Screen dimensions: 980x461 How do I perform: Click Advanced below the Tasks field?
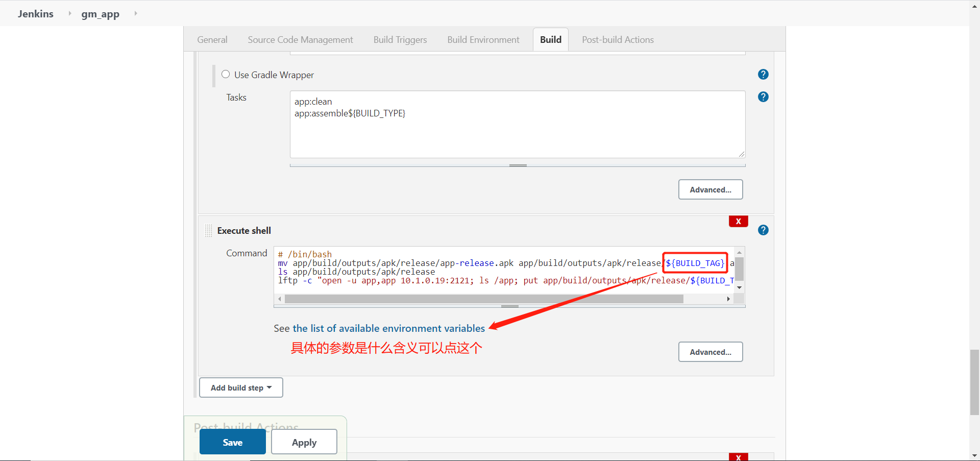tap(710, 189)
